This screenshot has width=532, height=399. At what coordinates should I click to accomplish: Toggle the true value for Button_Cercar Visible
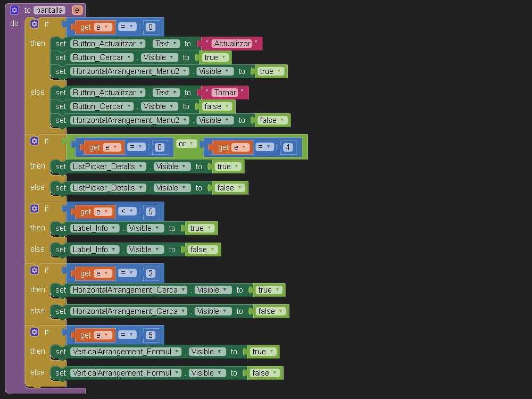coord(214,57)
